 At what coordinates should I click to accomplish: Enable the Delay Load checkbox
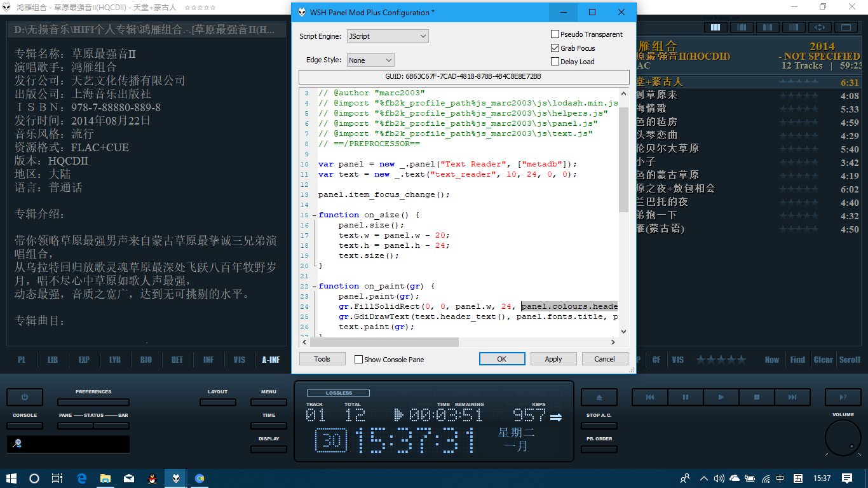point(555,62)
